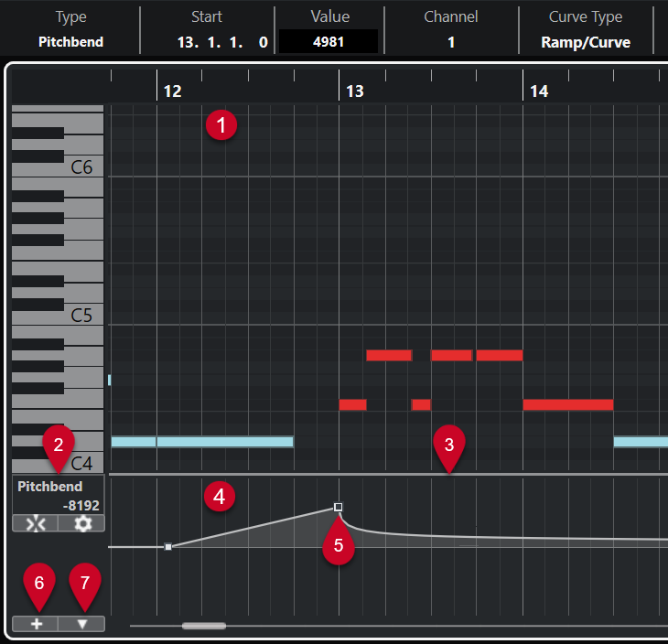Select the pitchbend ramp start point after bar 12
This screenshot has height=644, width=668.
[x=168, y=546]
